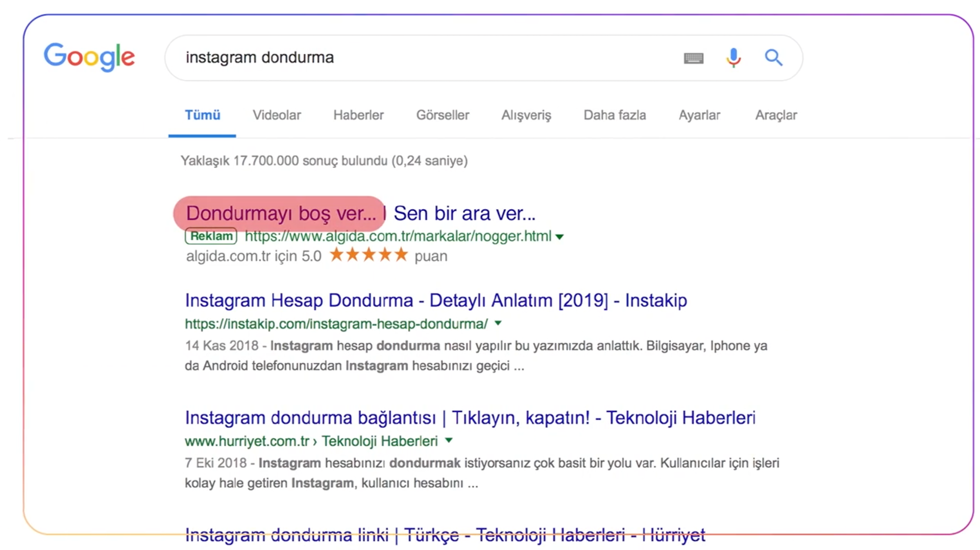Go to the Görseller tab

pos(443,115)
